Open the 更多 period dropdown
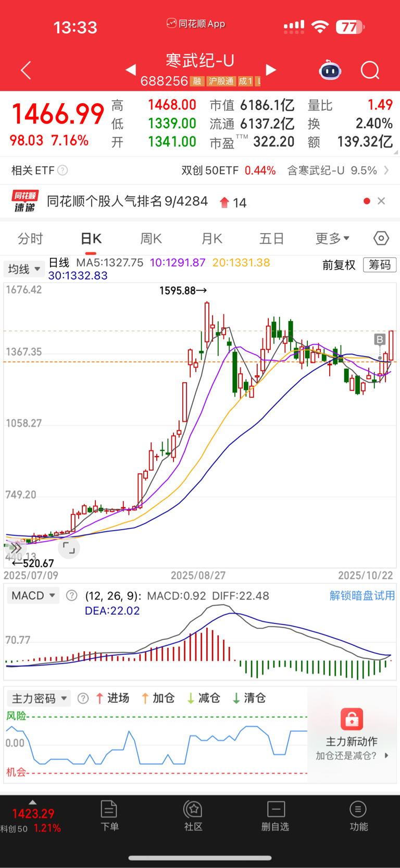 click(332, 238)
